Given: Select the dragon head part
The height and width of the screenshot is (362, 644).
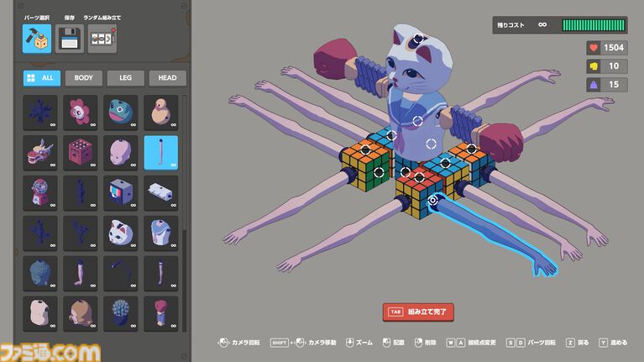Looking at the screenshot, I should coord(40,153).
